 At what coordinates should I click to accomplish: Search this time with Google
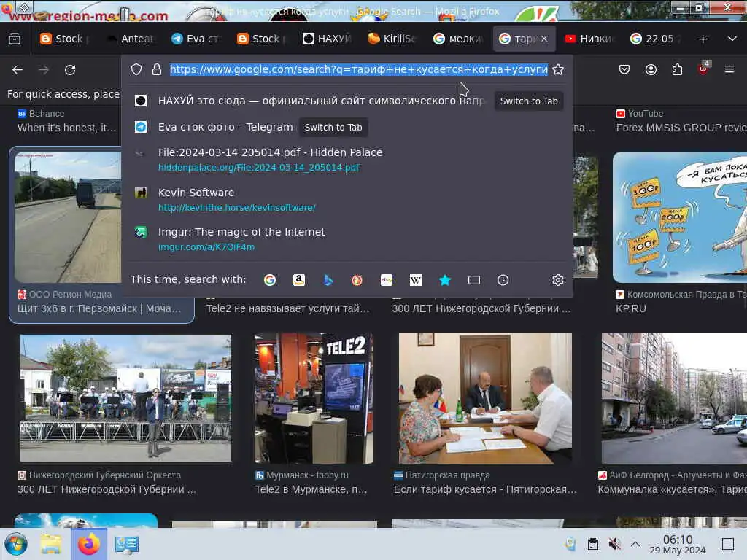pyautogui.click(x=270, y=280)
